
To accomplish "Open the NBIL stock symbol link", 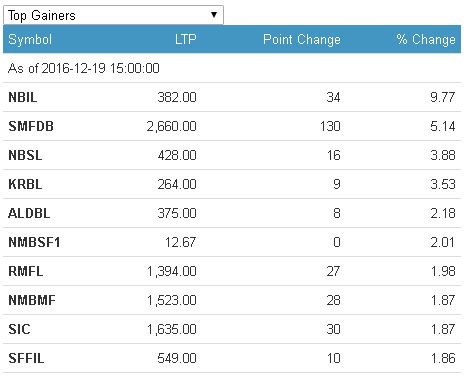I will point(23,97).
